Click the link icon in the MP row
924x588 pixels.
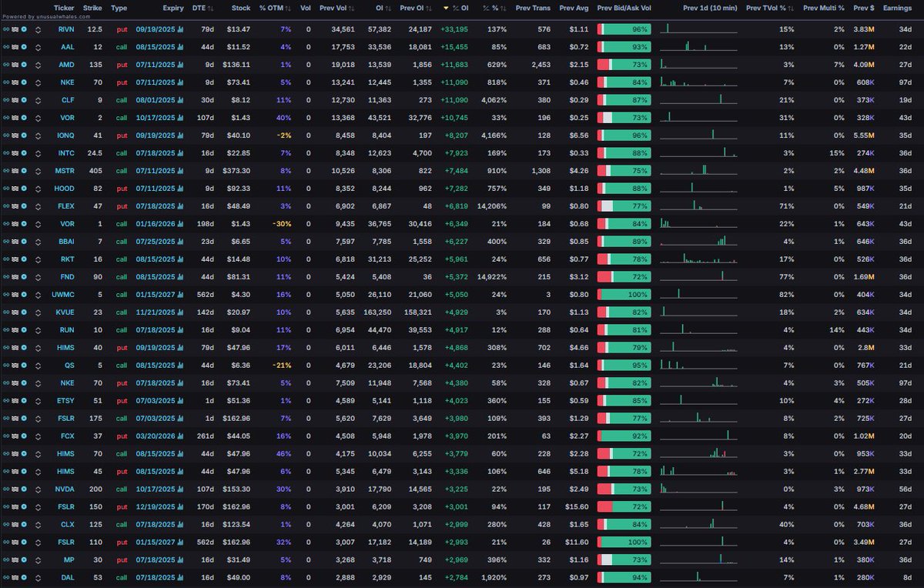6,560
